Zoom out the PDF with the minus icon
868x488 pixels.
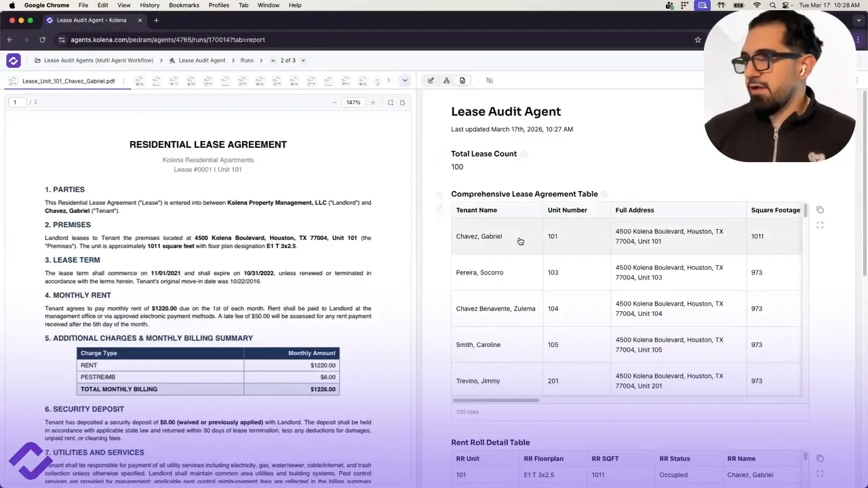click(334, 102)
